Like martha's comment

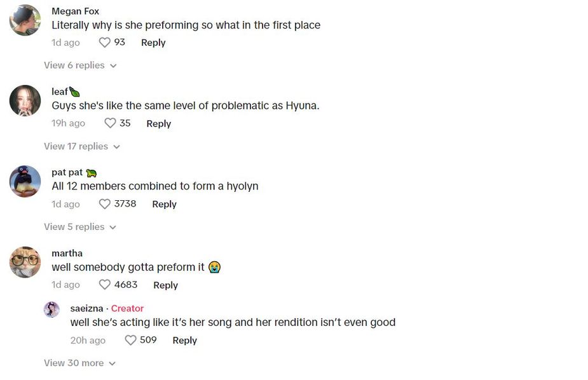pyautogui.click(x=104, y=285)
